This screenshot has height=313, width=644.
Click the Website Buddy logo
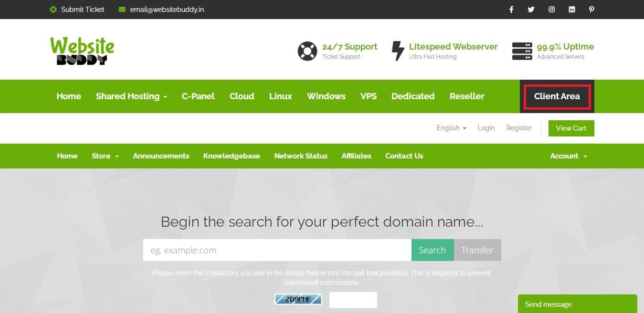(x=82, y=51)
